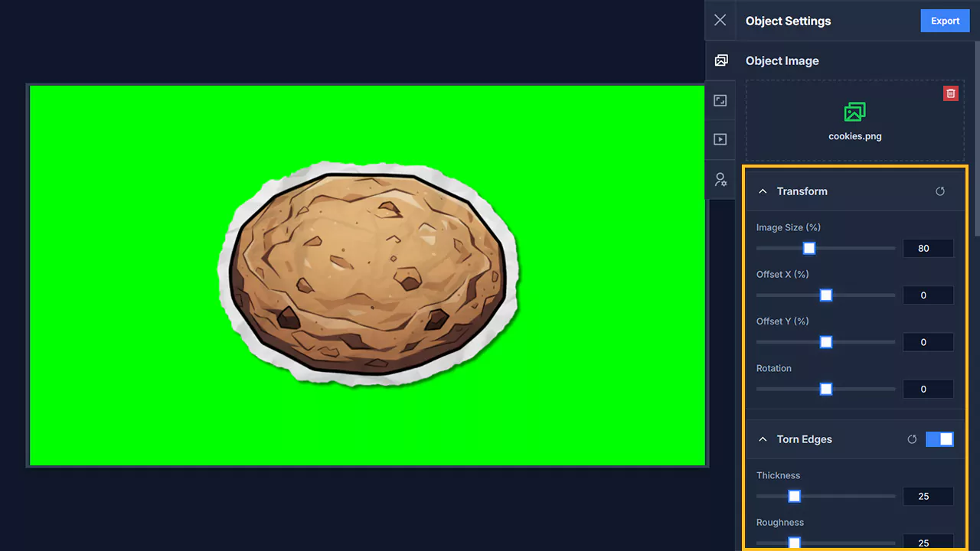The height and width of the screenshot is (551, 980).
Task: Delete the cookies.png image
Action: pos(951,93)
